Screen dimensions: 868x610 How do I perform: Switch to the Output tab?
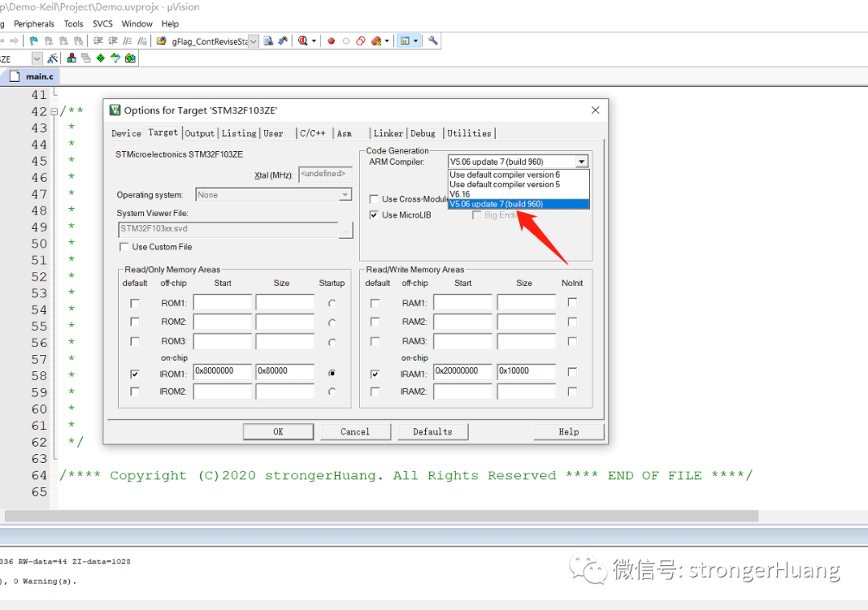pyautogui.click(x=199, y=133)
